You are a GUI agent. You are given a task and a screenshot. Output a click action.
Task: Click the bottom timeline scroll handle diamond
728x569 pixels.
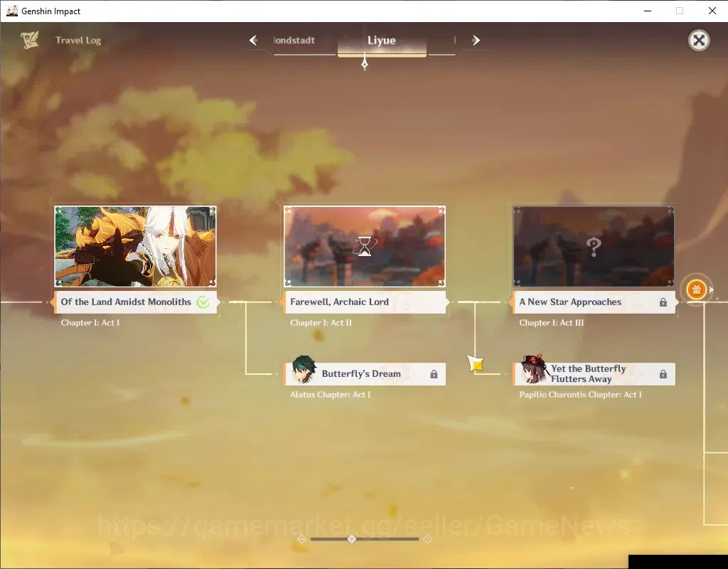tap(352, 539)
